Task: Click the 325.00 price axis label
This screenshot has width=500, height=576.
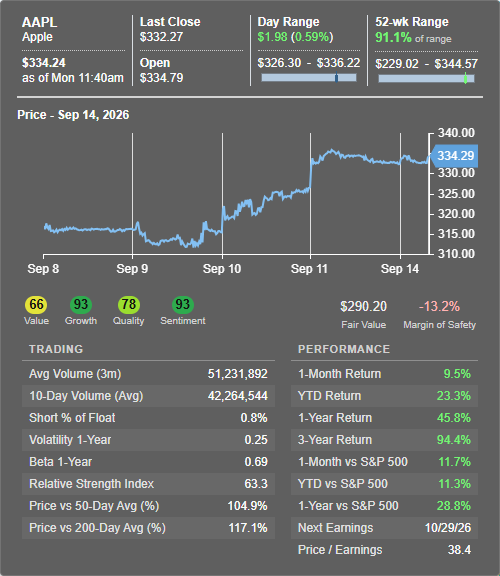Action: (456, 194)
